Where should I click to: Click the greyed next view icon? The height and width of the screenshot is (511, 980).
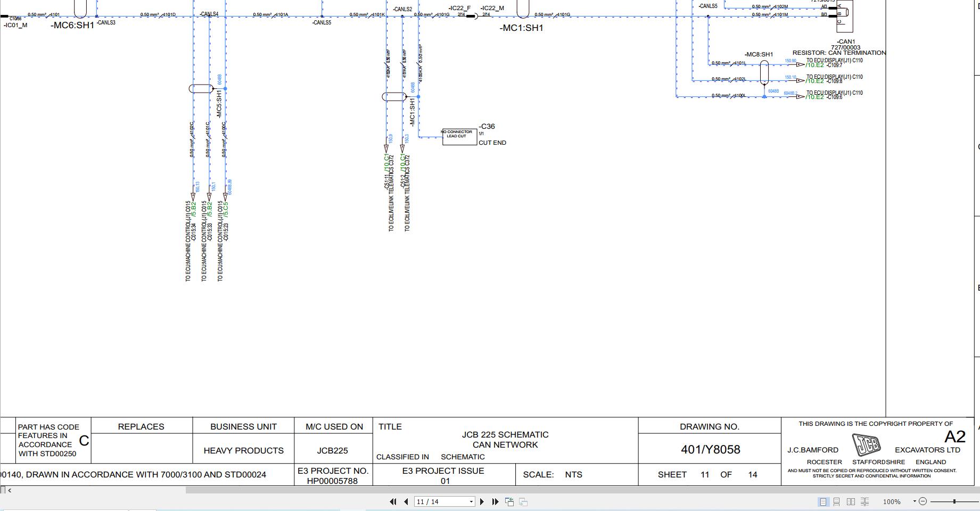point(523,501)
